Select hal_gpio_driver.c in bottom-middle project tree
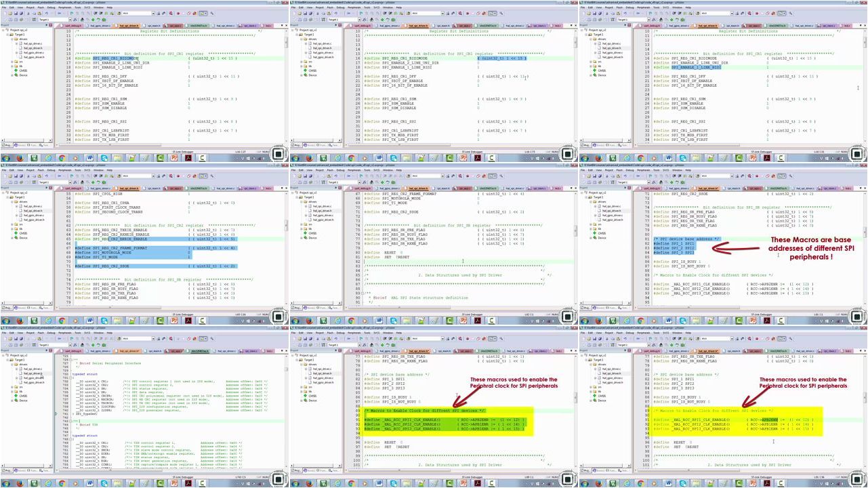 [323, 378]
